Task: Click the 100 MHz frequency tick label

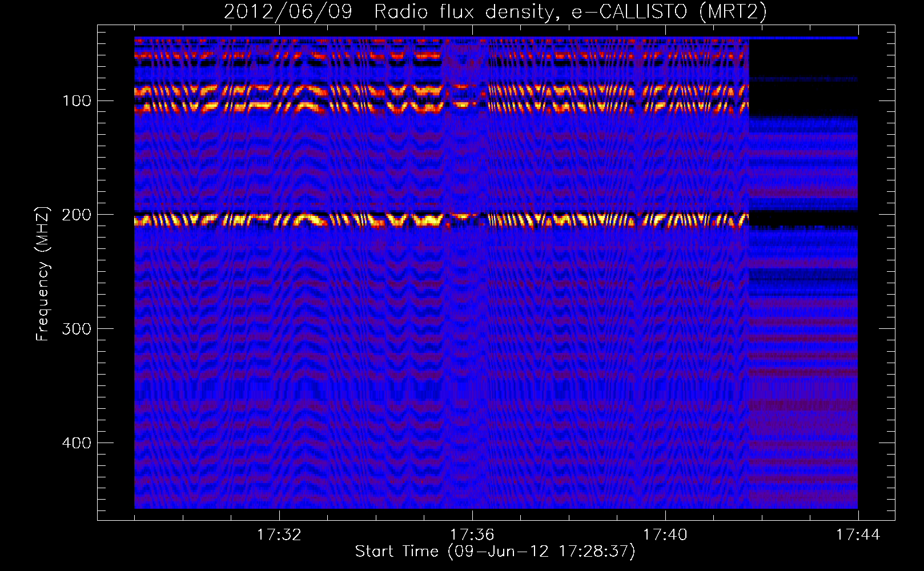Action: pos(77,101)
